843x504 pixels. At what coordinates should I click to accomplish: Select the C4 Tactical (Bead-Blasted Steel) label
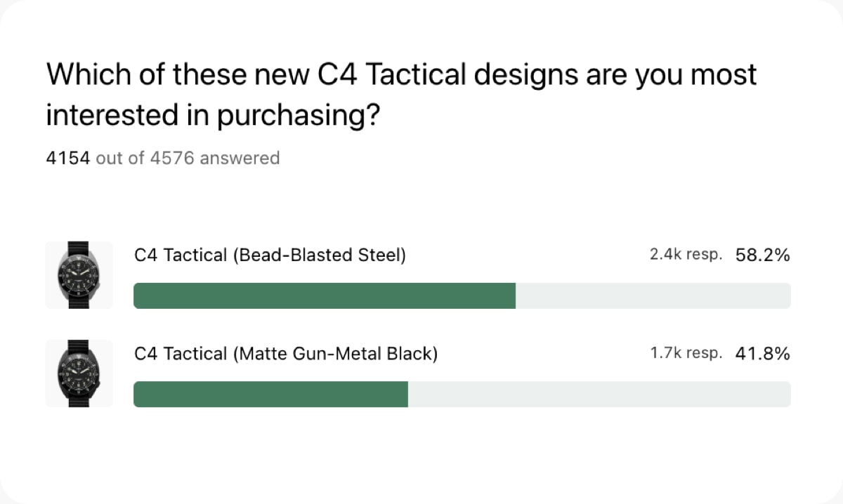[270, 256]
